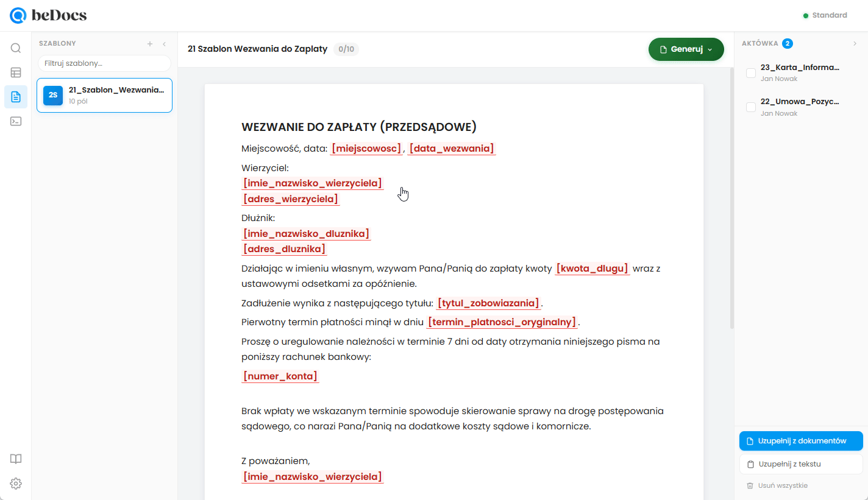
Task: Click the [termin_platnosci_oryginalny] placeholder
Action: (502, 322)
